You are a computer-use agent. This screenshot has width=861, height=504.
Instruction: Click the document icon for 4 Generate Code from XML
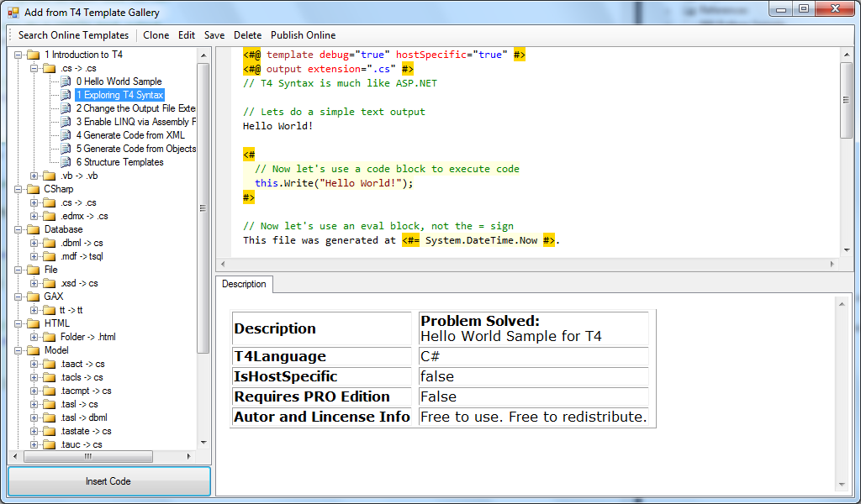(66, 135)
